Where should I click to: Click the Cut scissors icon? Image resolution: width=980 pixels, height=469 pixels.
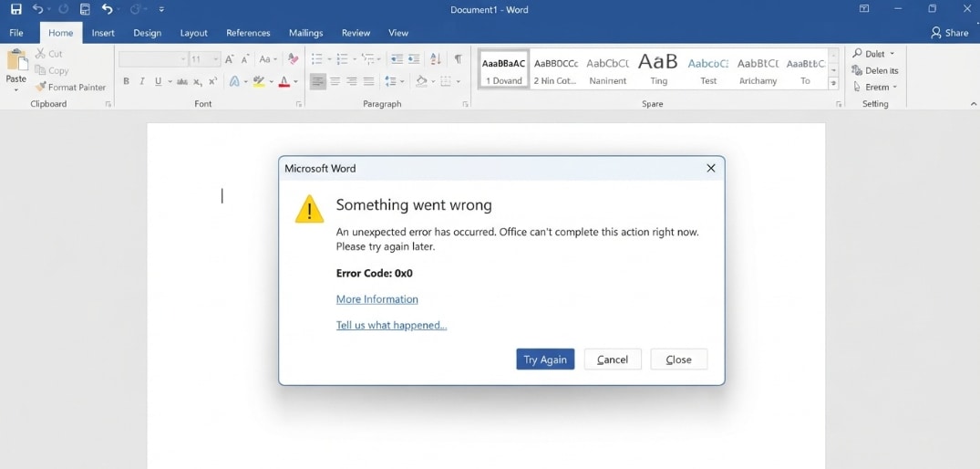[x=41, y=54]
